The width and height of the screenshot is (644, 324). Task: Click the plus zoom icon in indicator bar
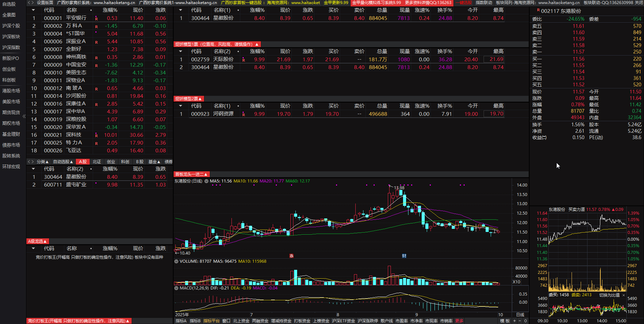tap(515, 321)
